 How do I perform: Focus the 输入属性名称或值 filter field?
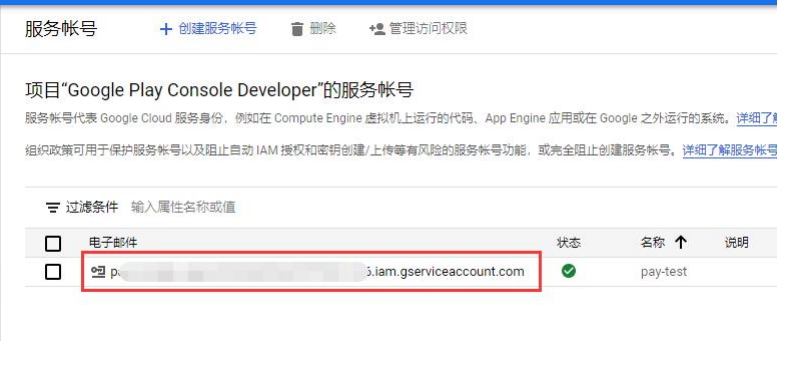pyautogui.click(x=183, y=207)
